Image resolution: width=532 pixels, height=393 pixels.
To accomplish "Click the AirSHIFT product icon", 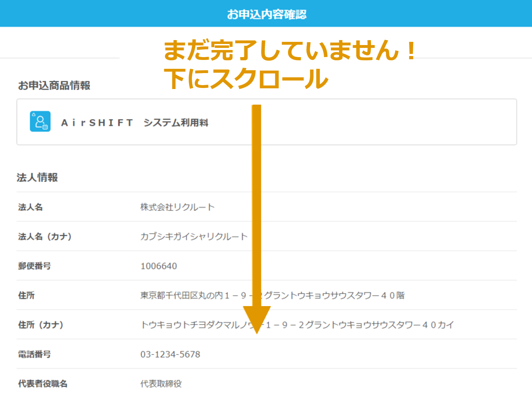I will coord(40,121).
